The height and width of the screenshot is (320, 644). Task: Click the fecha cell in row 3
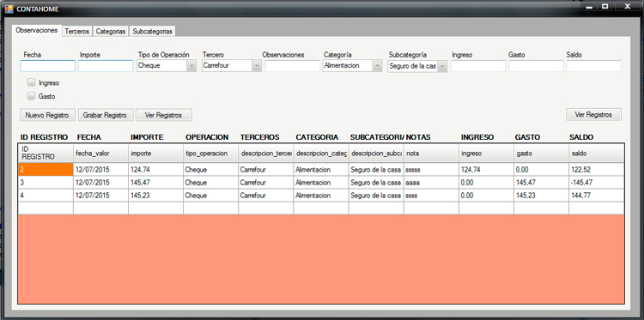click(100, 183)
